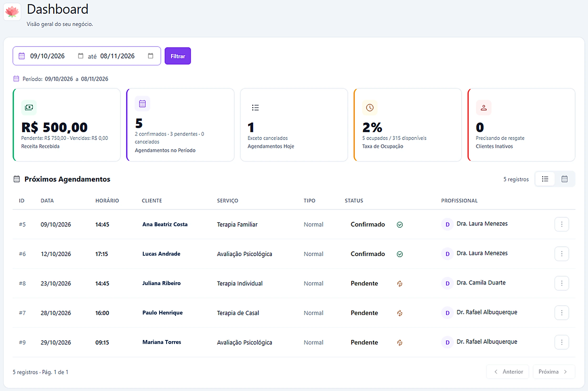
Task: Open the start date calendar picker icon
Action: click(81, 56)
